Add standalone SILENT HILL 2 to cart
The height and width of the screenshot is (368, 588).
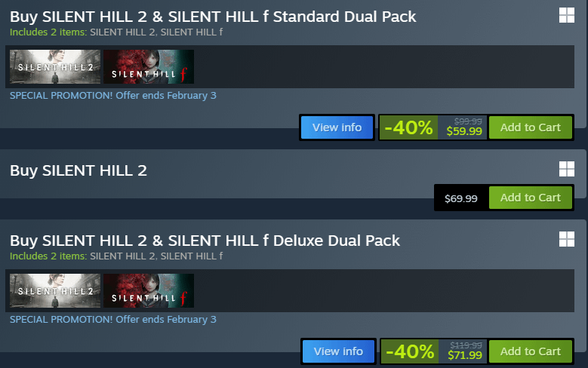click(530, 198)
